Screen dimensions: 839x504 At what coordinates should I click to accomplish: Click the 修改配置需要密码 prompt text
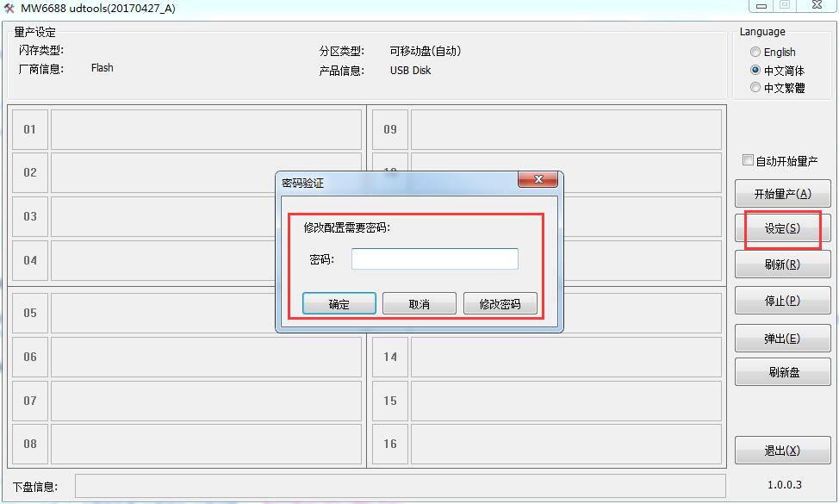(347, 228)
